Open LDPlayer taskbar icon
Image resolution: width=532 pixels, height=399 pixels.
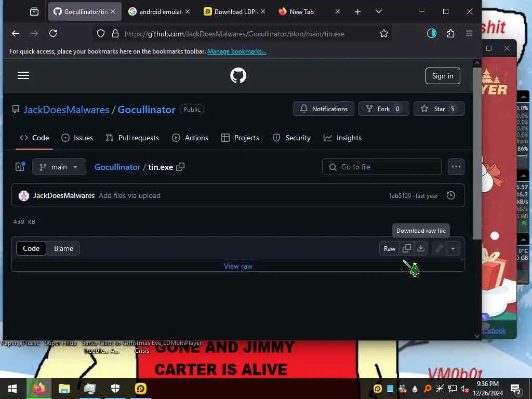coord(140,389)
